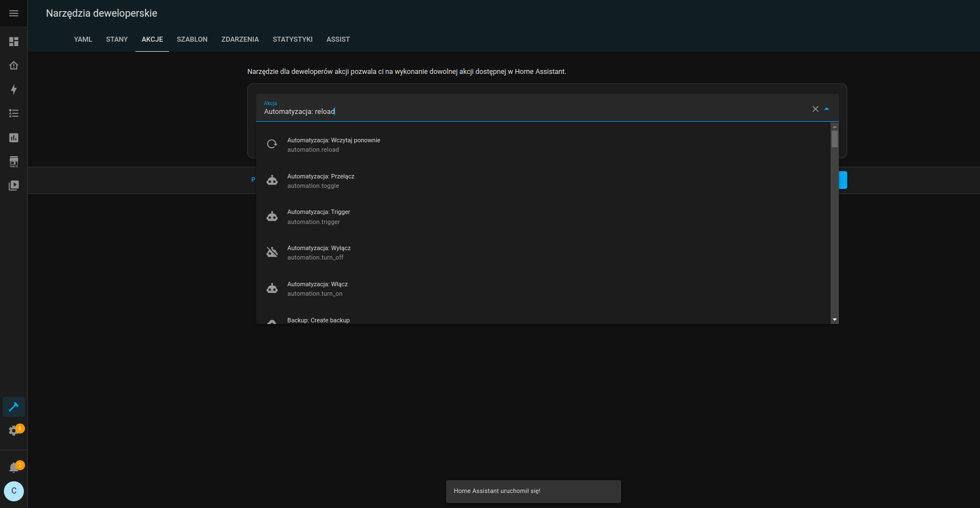Open the hamburger sidebar menu
The image size is (980, 508).
pos(14,13)
